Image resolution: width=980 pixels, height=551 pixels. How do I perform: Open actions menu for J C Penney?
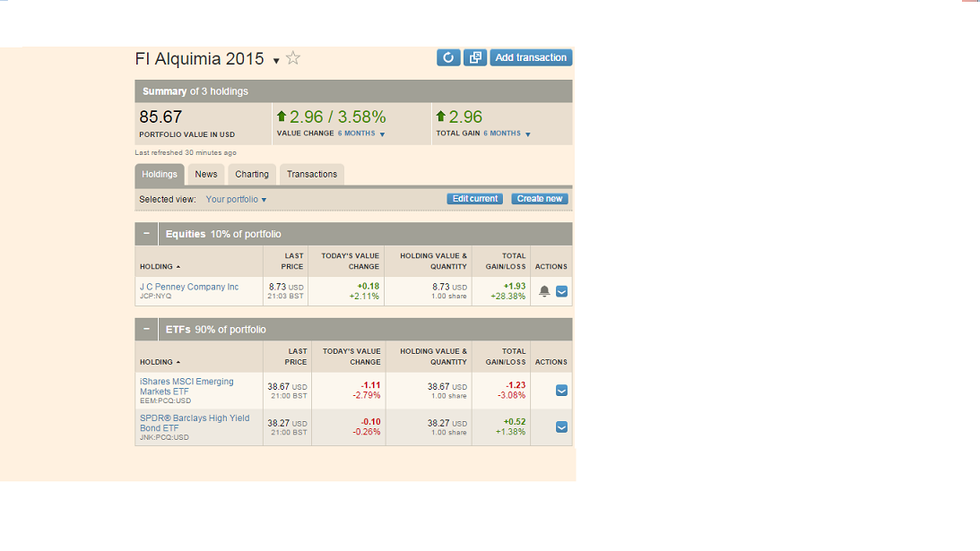562,291
